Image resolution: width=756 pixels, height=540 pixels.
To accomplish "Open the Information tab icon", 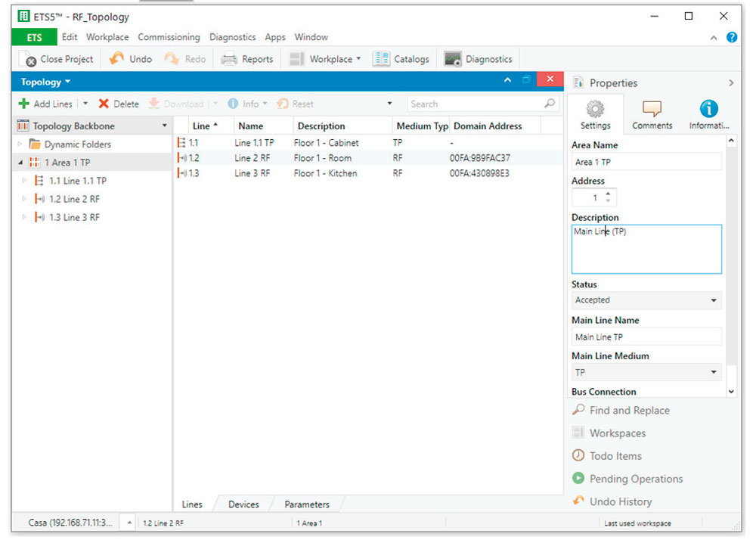I will click(709, 109).
